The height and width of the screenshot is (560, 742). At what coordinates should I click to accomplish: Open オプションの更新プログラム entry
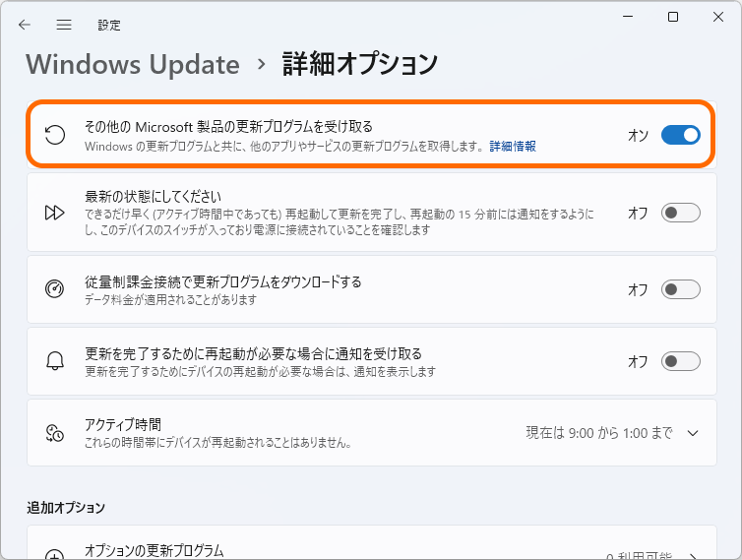click(372, 542)
